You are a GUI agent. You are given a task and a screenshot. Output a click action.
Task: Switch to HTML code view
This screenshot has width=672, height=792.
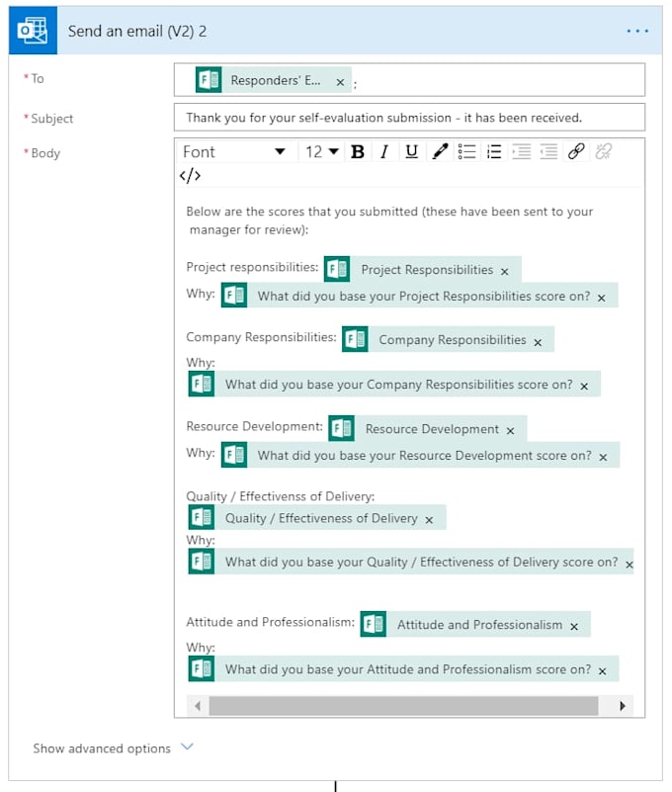190,176
